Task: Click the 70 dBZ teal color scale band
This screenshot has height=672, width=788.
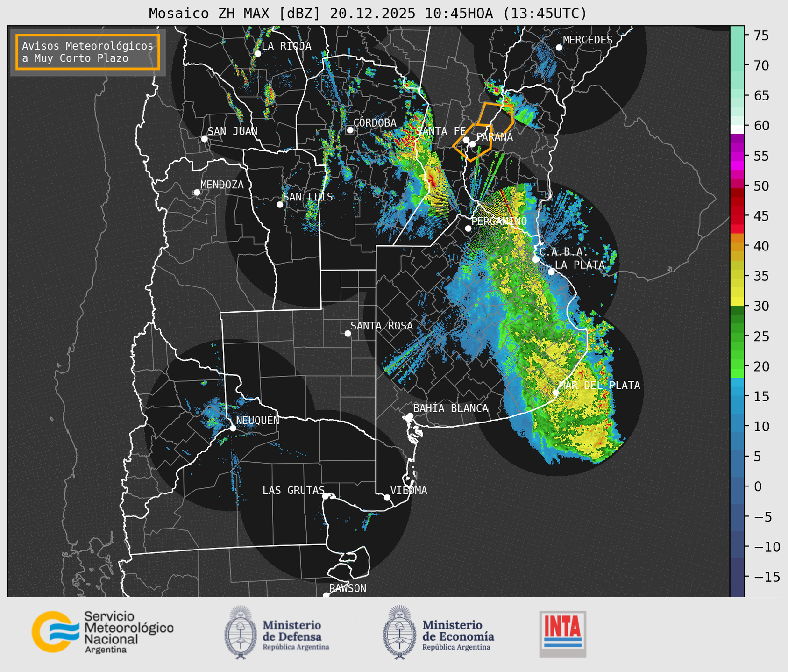Action: pos(737,66)
